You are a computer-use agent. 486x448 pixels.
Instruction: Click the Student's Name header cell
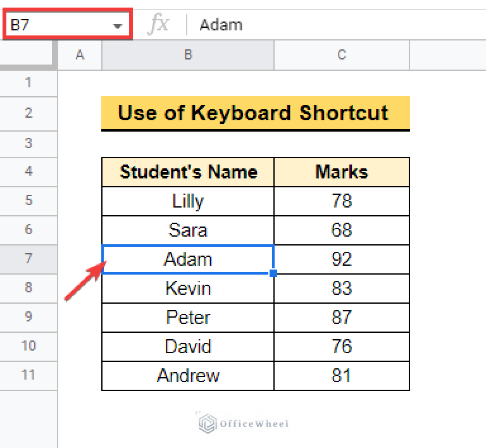tap(188, 172)
